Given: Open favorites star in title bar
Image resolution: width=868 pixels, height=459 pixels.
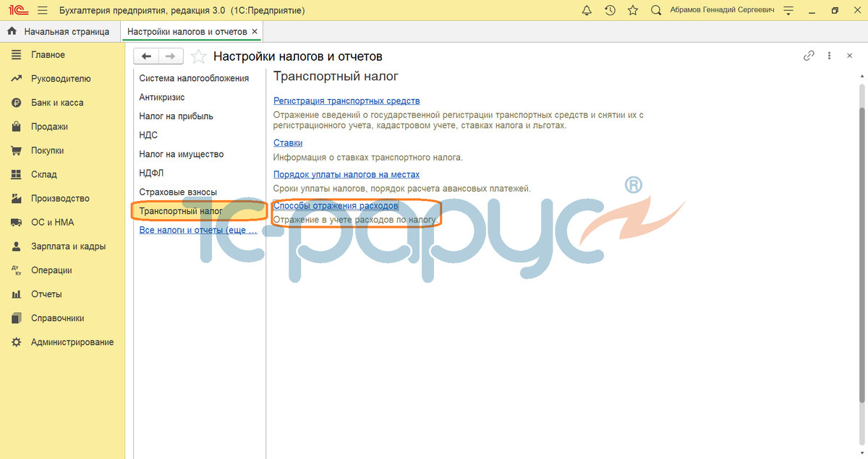Looking at the screenshot, I should tap(633, 11).
